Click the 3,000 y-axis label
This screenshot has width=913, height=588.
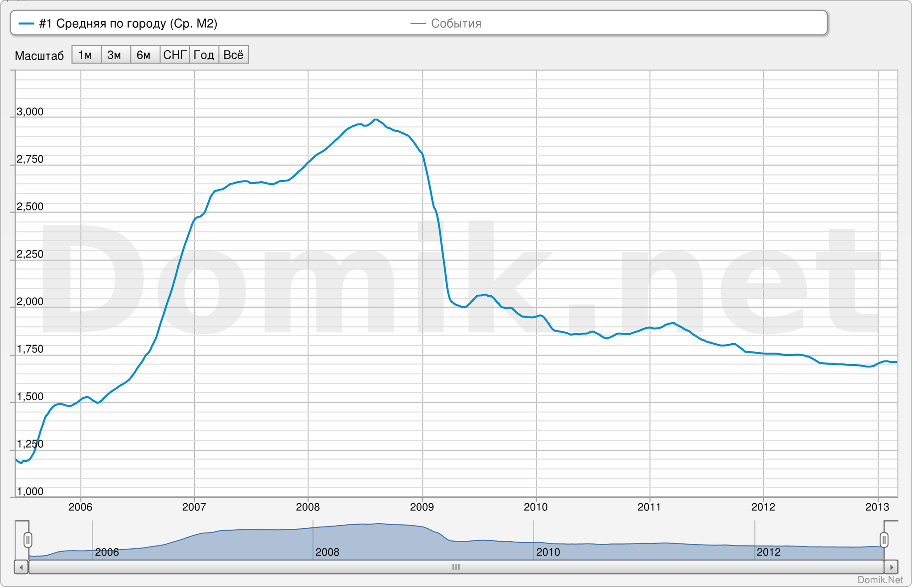30,112
